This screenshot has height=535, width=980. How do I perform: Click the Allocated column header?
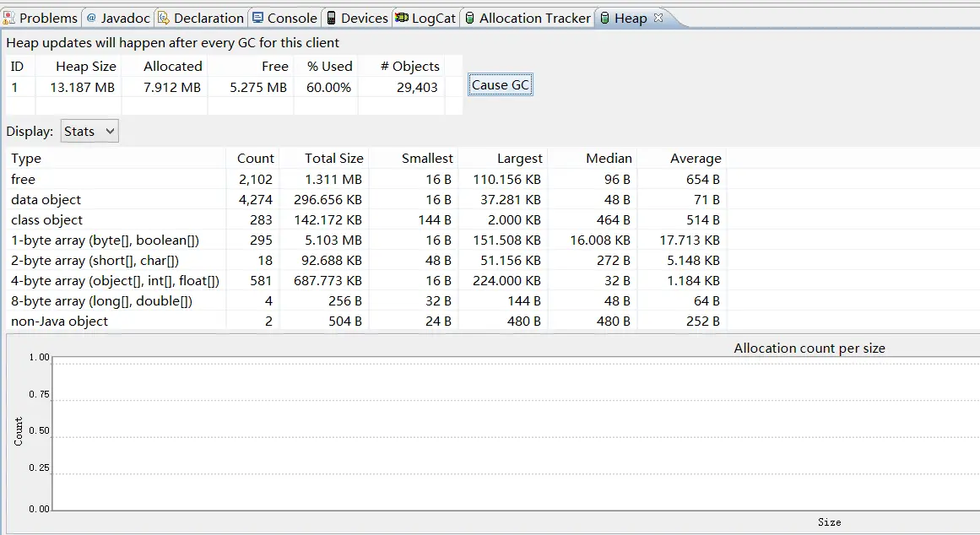point(165,67)
